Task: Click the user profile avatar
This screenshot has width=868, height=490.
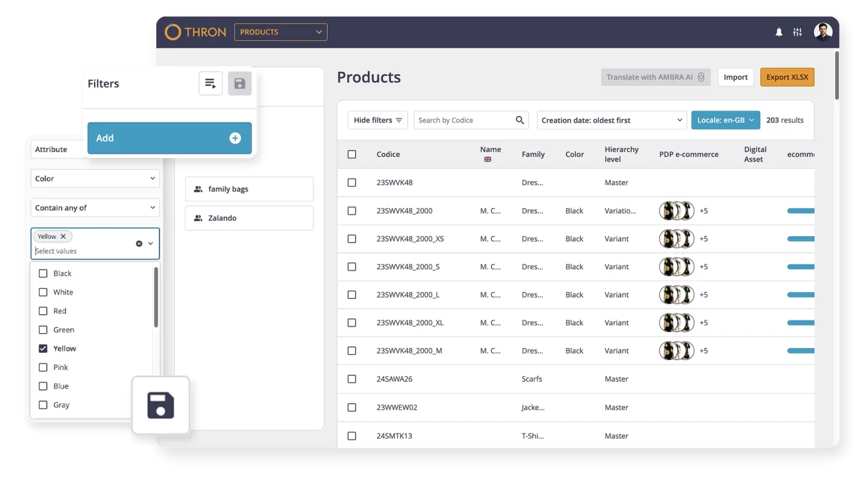Action: click(822, 32)
